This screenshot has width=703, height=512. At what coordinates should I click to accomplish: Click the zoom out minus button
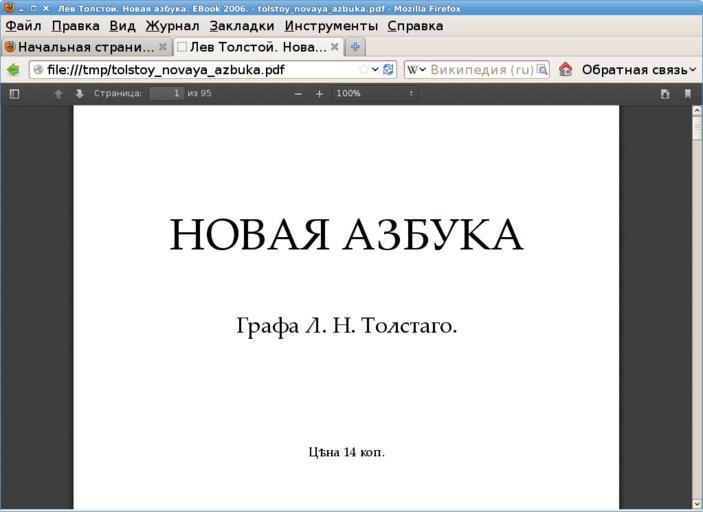298,94
